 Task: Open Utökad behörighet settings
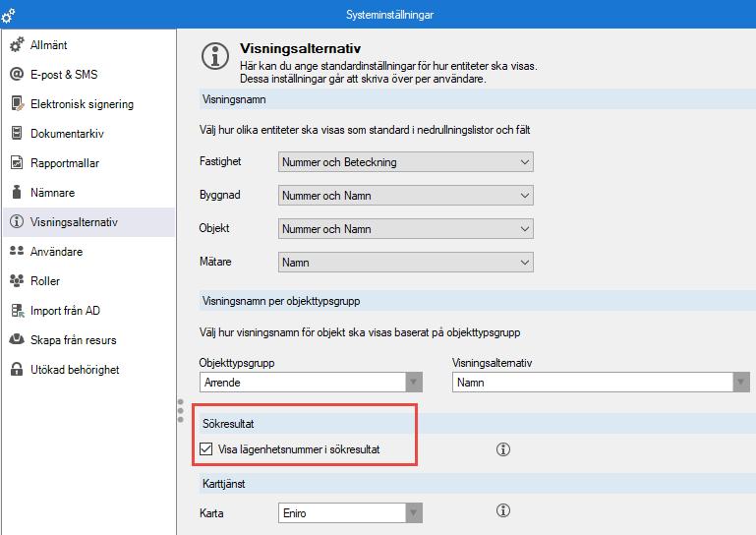pyautogui.click(x=89, y=370)
